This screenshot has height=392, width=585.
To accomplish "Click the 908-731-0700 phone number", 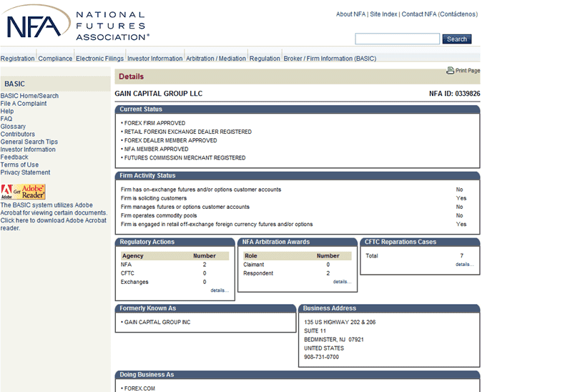I will (321, 357).
